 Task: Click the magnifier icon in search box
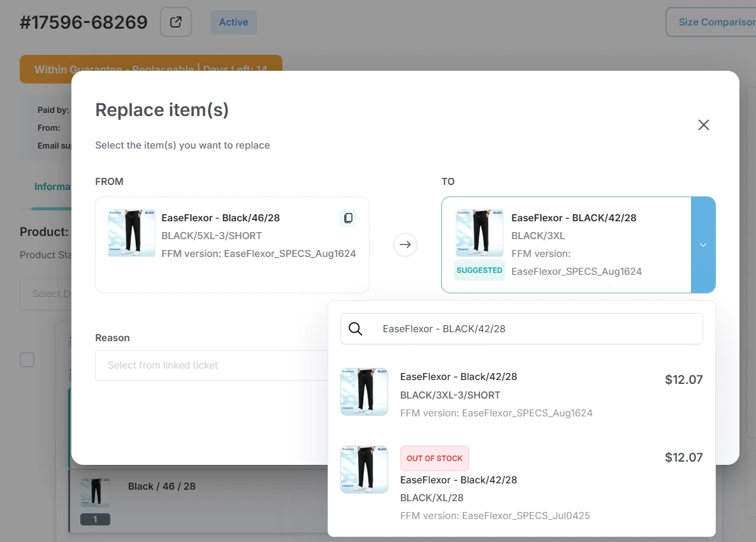(x=356, y=329)
